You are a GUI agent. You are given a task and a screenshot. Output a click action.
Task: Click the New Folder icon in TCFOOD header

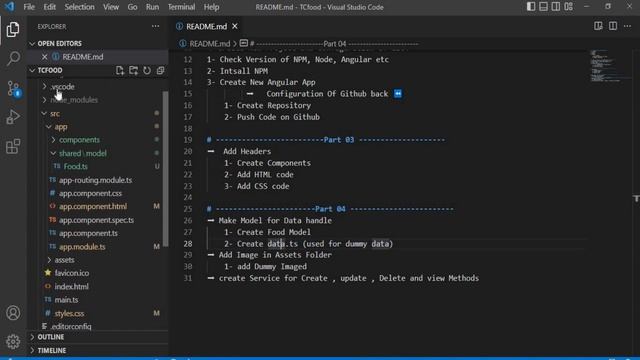pos(133,70)
